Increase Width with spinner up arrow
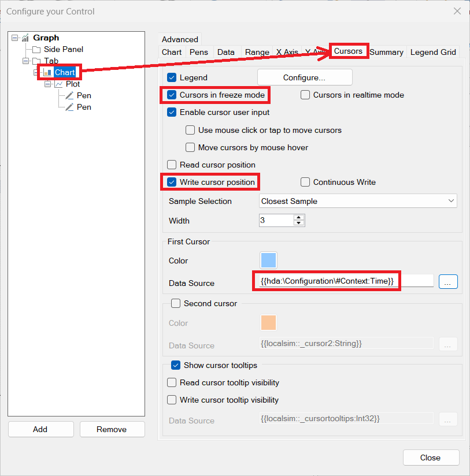Image resolution: width=470 pixels, height=476 pixels. (x=298, y=218)
